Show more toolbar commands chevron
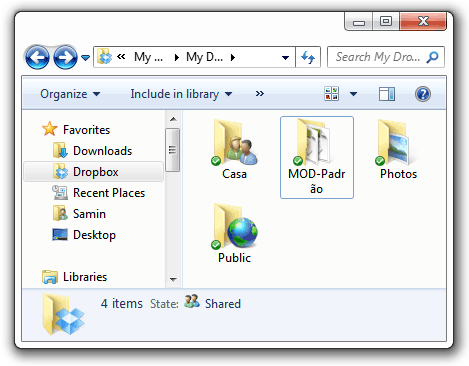 click(x=260, y=94)
